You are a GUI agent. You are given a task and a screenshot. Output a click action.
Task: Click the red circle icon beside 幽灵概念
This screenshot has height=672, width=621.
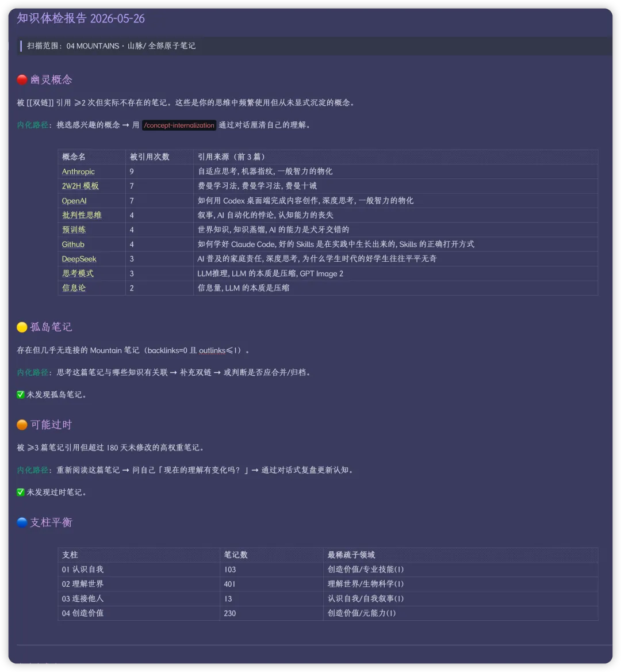click(x=22, y=80)
